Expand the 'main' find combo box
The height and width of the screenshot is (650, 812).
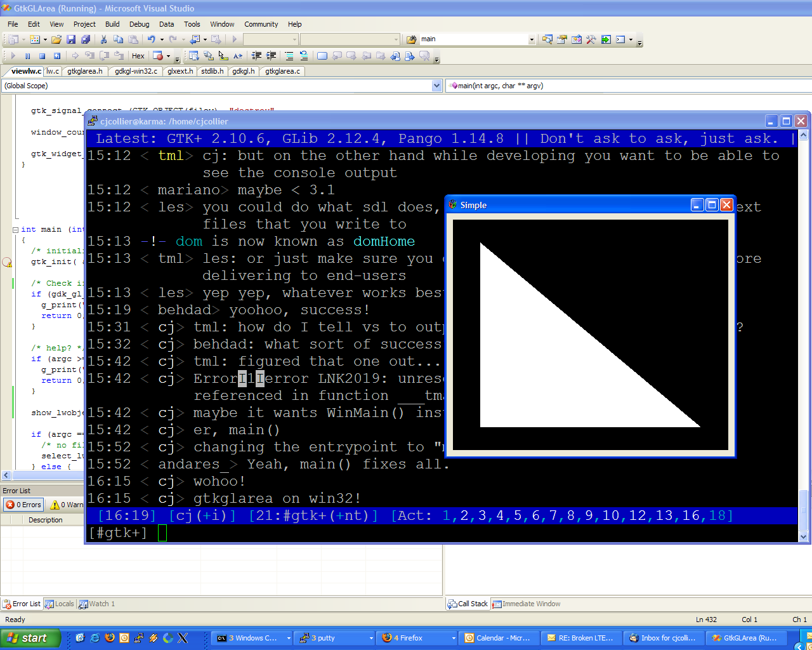(532, 39)
